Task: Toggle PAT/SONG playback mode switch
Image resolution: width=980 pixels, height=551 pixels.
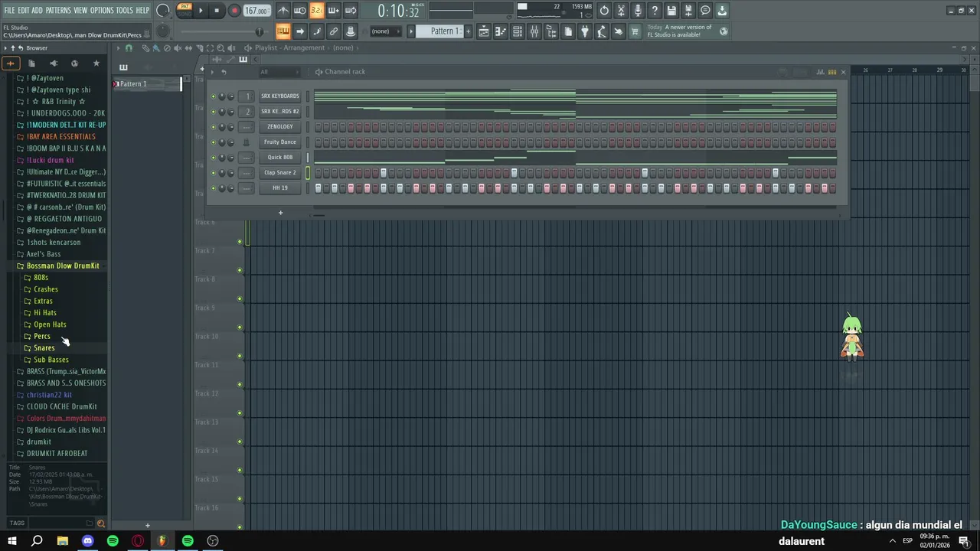Action: pyautogui.click(x=184, y=10)
